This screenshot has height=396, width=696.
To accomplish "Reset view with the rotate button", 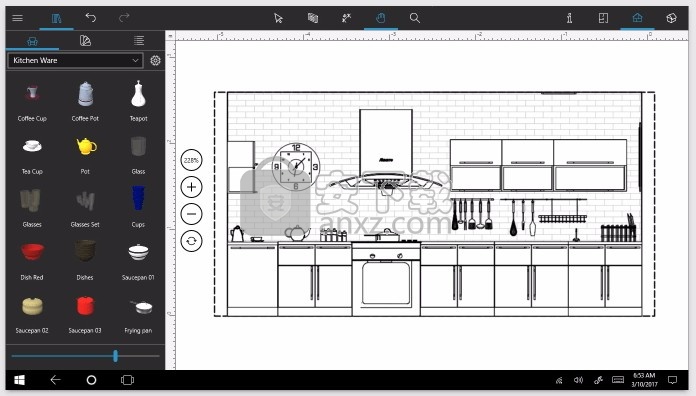I will [x=191, y=241].
